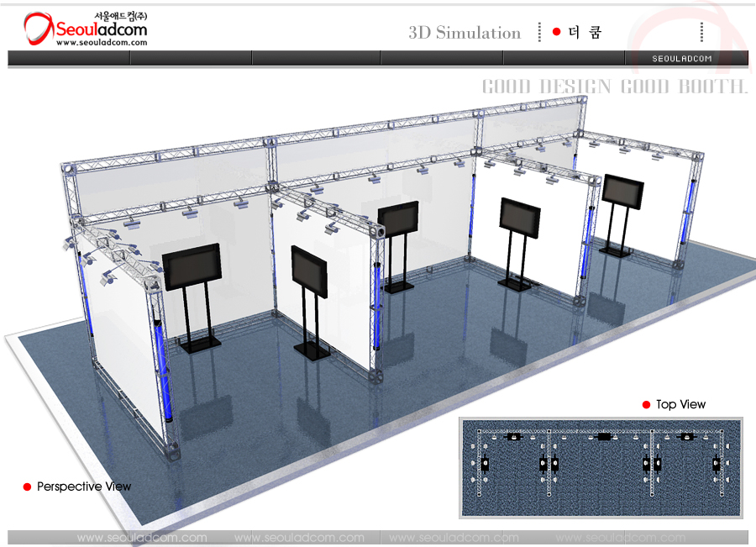
Task: Open the SEOULADCOM tab in the dark navigation bar
Action: pos(682,58)
